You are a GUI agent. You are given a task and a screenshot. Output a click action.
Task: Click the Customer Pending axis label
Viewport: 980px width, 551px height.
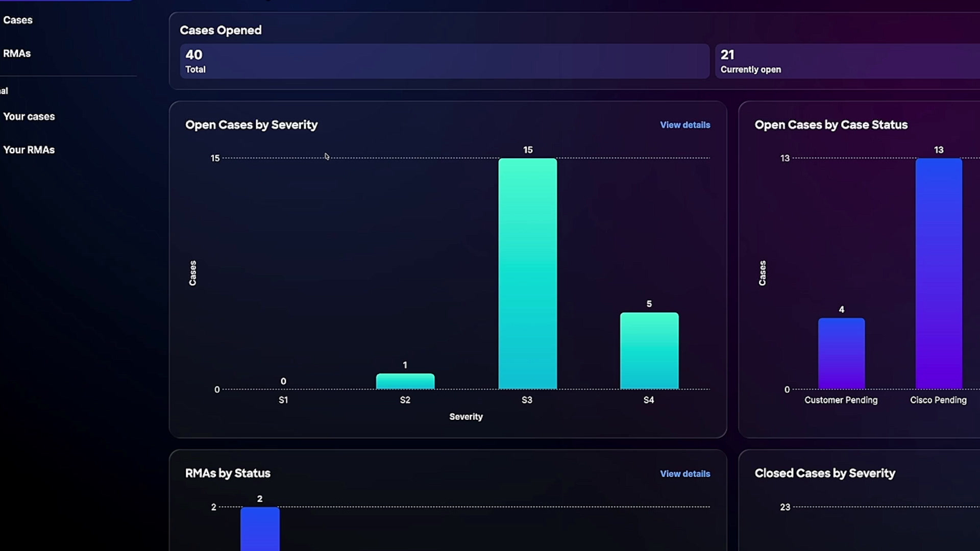click(x=841, y=400)
